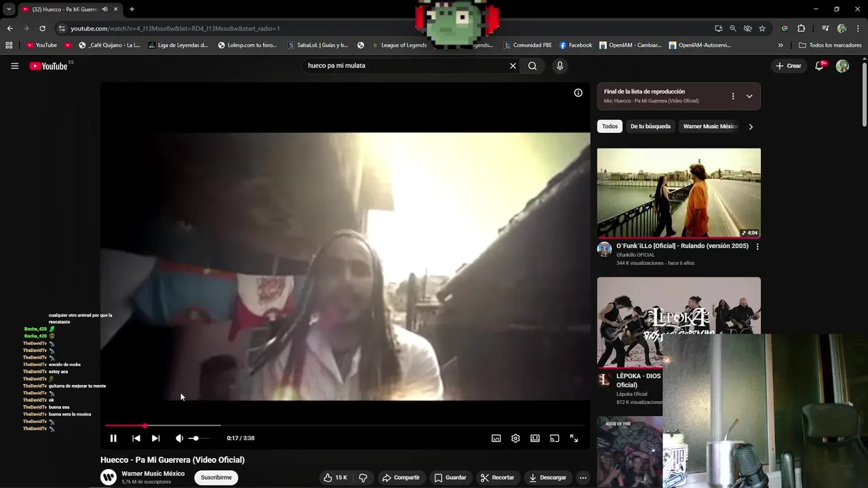Download the video with Descargar
The image size is (868, 488).
point(547,477)
